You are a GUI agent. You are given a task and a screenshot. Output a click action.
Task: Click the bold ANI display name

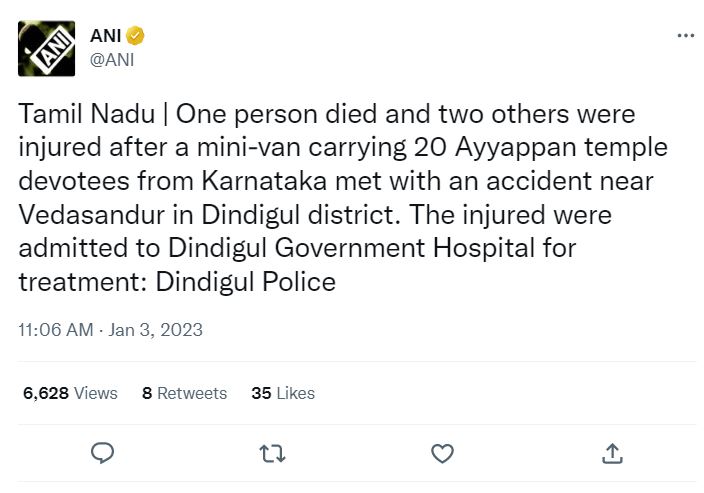point(106,35)
